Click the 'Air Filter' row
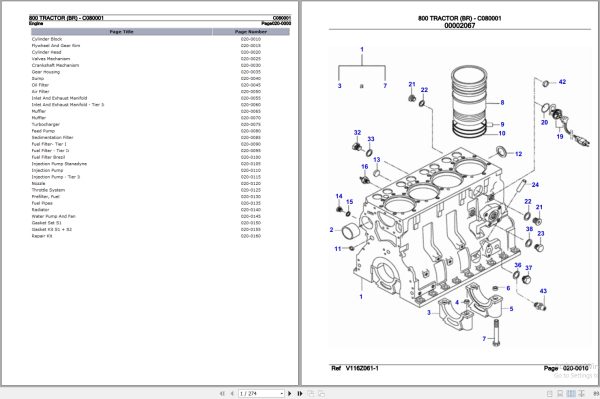600x399 pixels. (x=160, y=91)
